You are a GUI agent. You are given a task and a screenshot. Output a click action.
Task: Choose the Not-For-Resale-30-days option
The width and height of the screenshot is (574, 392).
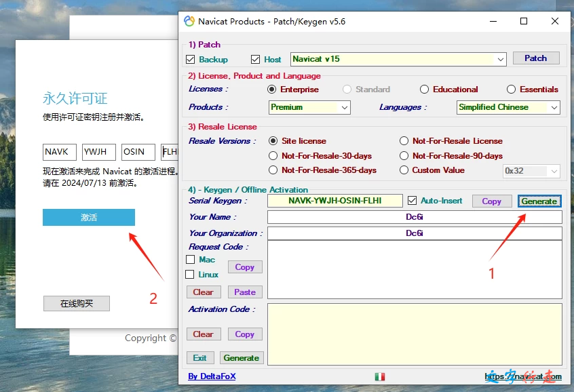(x=273, y=156)
